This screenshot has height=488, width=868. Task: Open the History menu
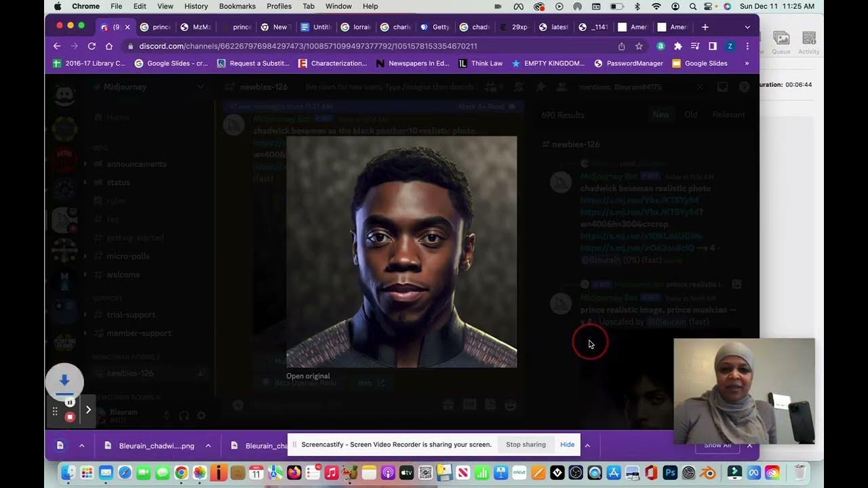point(196,6)
